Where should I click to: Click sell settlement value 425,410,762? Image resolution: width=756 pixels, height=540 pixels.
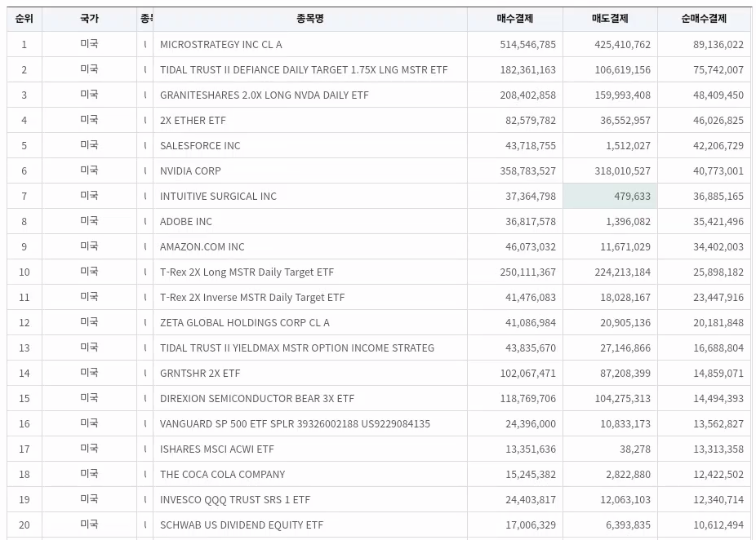click(x=622, y=45)
